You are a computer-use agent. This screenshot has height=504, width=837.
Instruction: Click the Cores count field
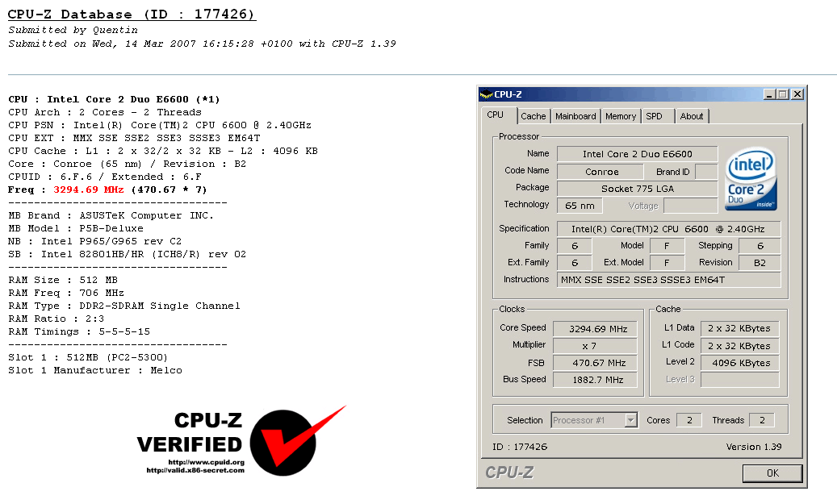[688, 420]
